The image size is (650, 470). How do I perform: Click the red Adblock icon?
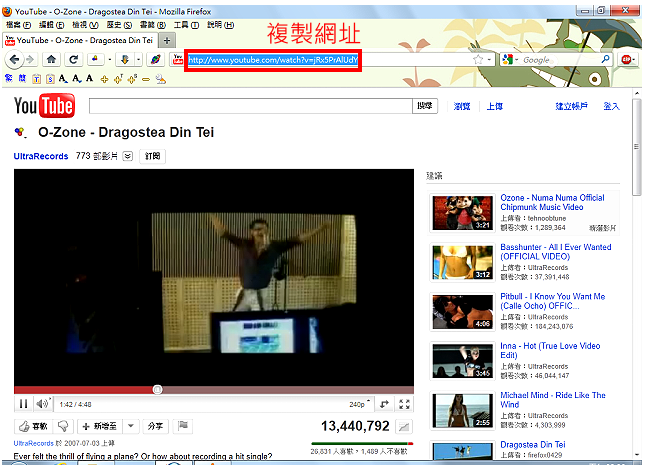tap(626, 60)
